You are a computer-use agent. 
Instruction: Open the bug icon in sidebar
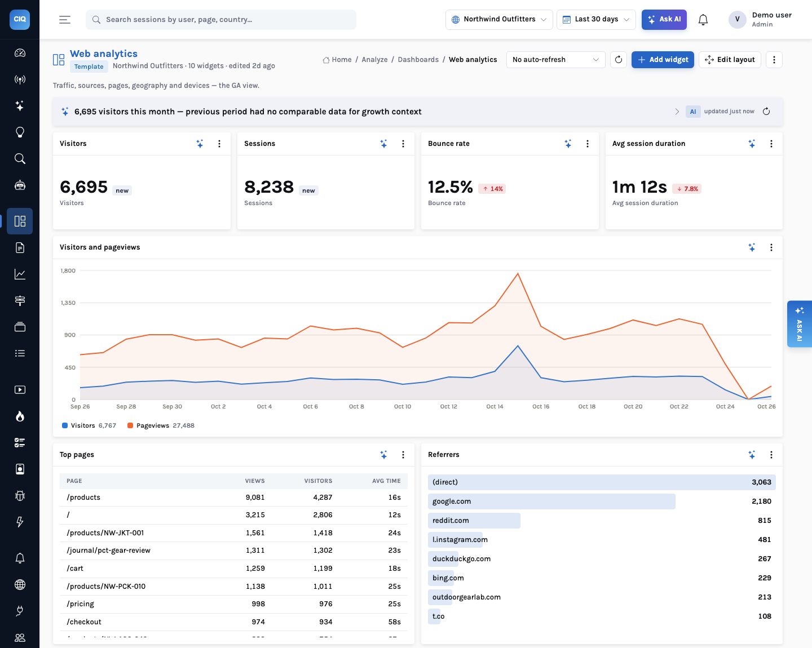click(x=20, y=496)
